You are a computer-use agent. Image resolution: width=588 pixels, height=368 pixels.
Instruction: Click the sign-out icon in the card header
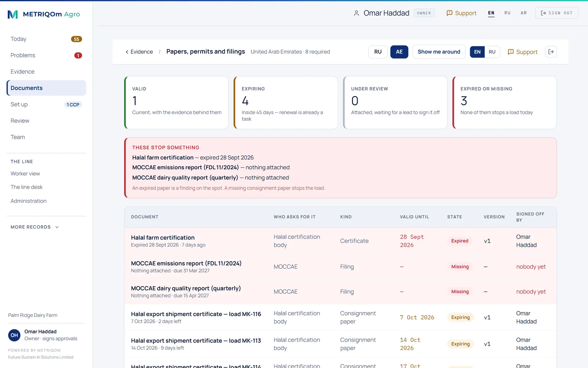(551, 52)
